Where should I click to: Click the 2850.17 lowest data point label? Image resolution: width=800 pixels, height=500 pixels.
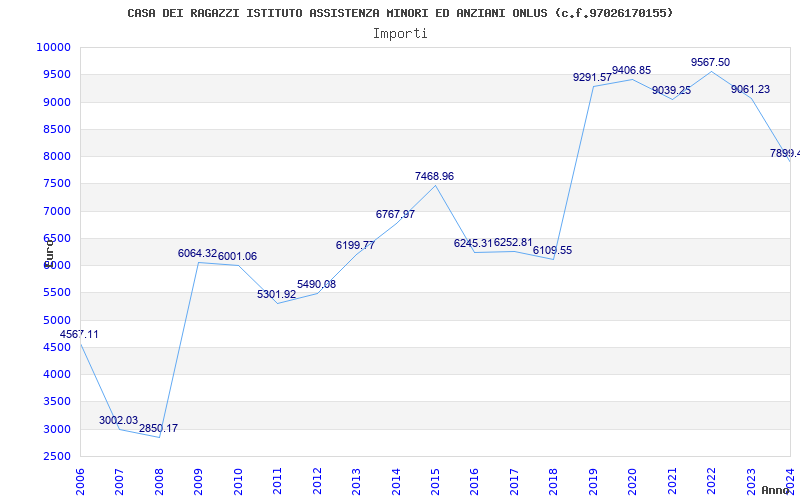pyautogui.click(x=159, y=428)
